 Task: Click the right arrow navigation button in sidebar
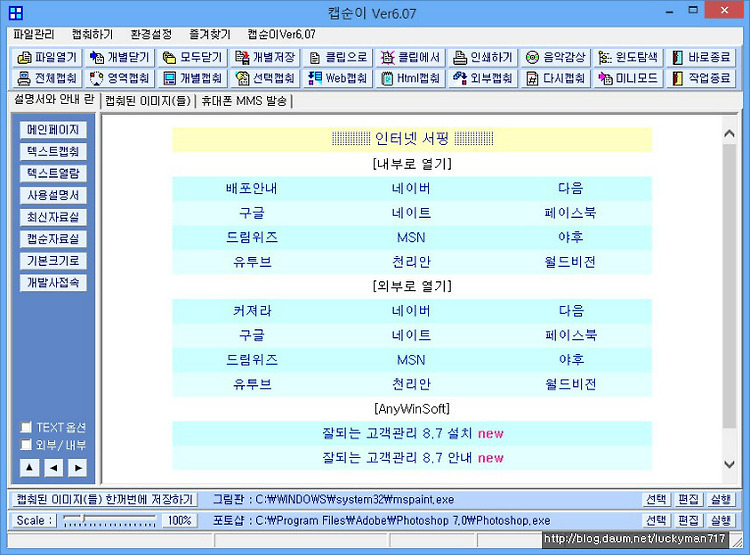coord(78,467)
